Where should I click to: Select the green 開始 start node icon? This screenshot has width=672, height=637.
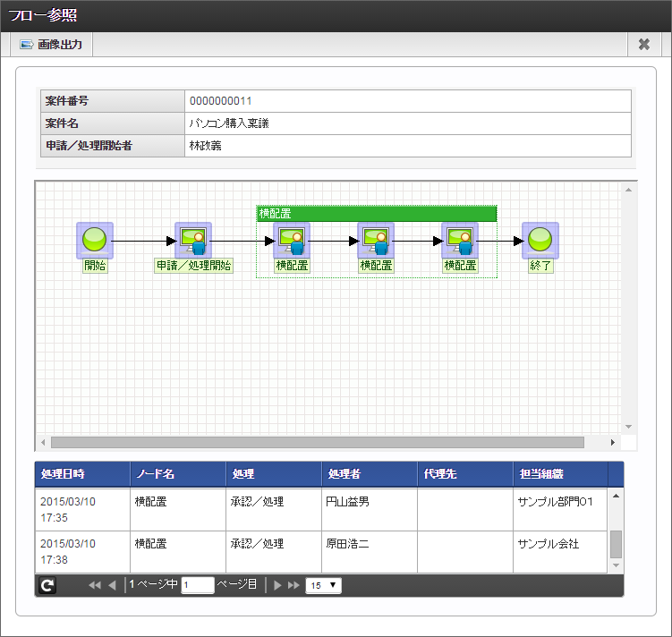point(94,240)
